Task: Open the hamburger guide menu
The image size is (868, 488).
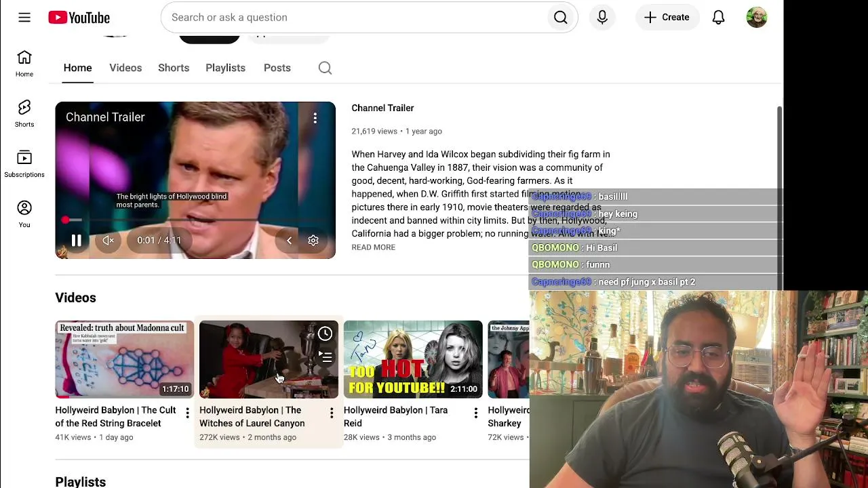Action: pos(24,18)
